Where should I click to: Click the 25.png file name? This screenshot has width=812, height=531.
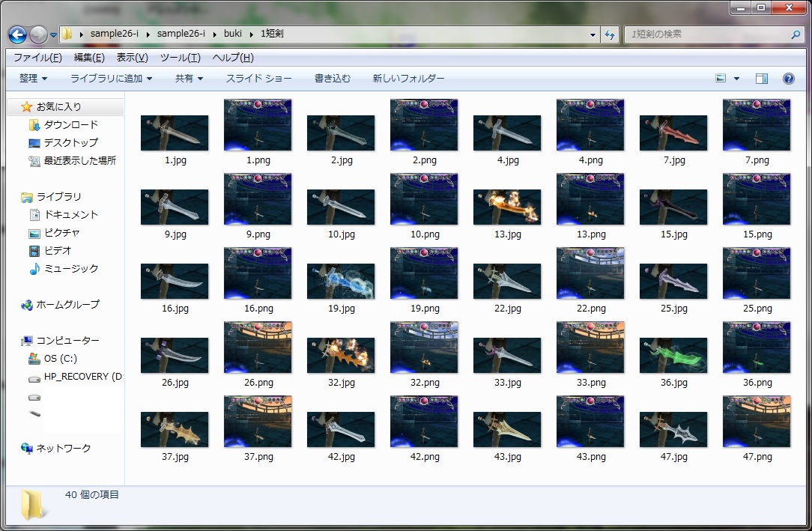(757, 309)
